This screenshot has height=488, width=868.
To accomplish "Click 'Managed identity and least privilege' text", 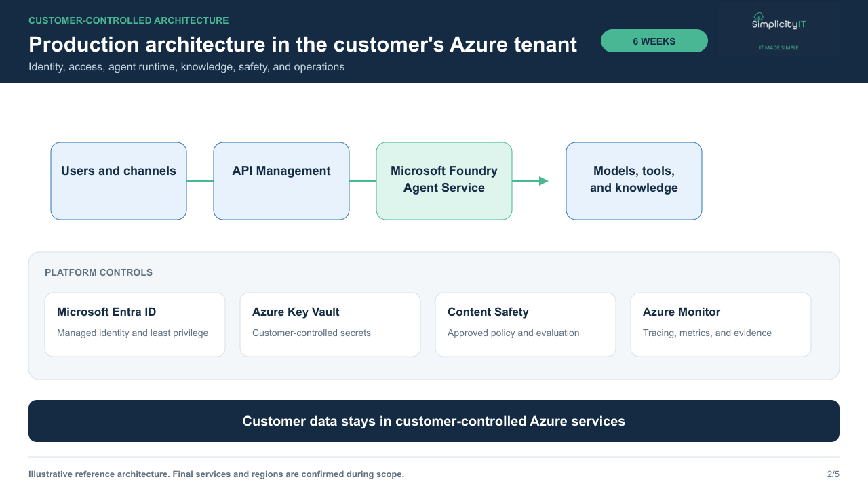I will tap(133, 333).
